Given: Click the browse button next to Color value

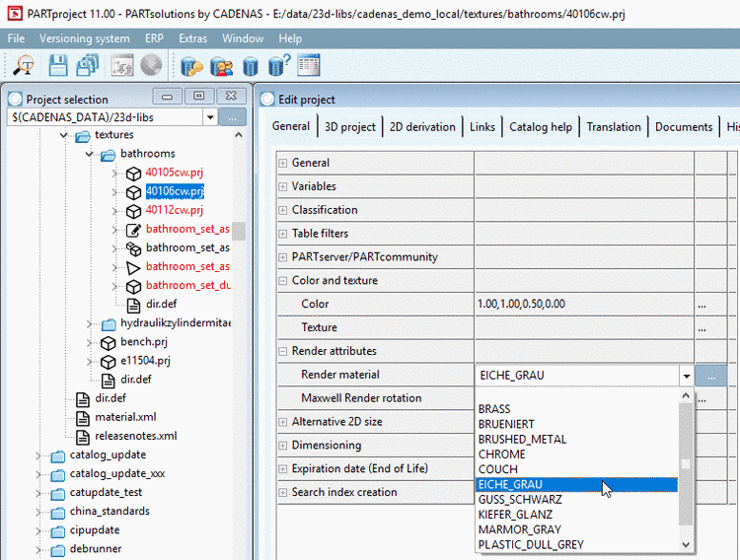Looking at the screenshot, I should (702, 305).
